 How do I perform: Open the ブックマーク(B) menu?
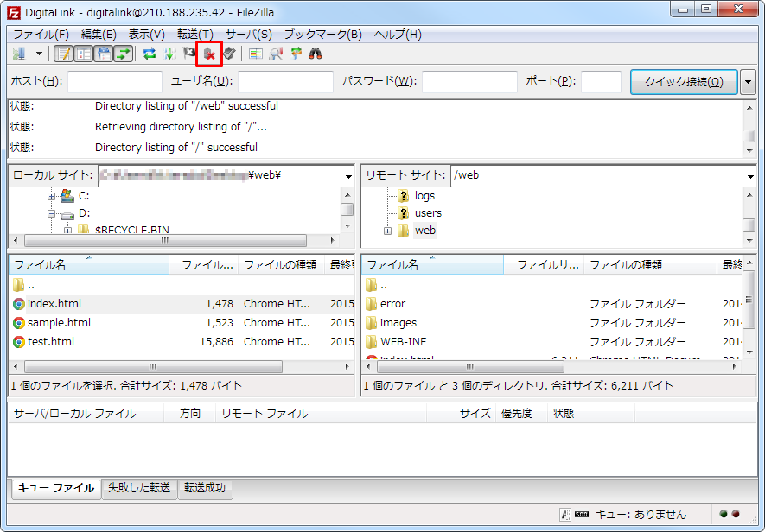323,35
